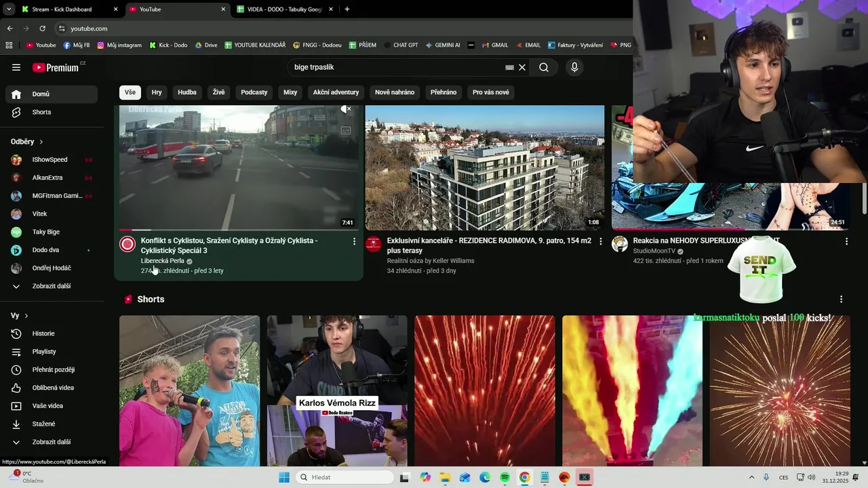This screenshot has height=488, width=868.
Task: Run search with the magnifier button
Action: click(x=544, y=67)
